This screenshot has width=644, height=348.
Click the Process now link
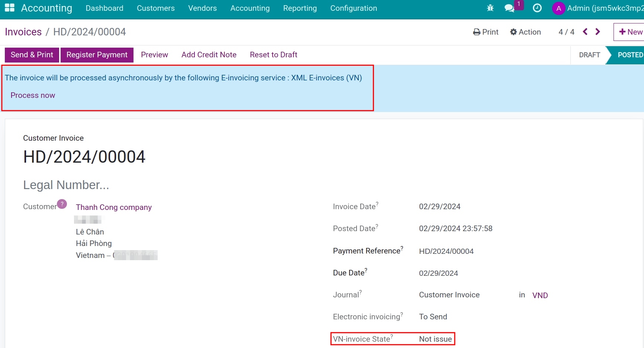click(x=33, y=95)
